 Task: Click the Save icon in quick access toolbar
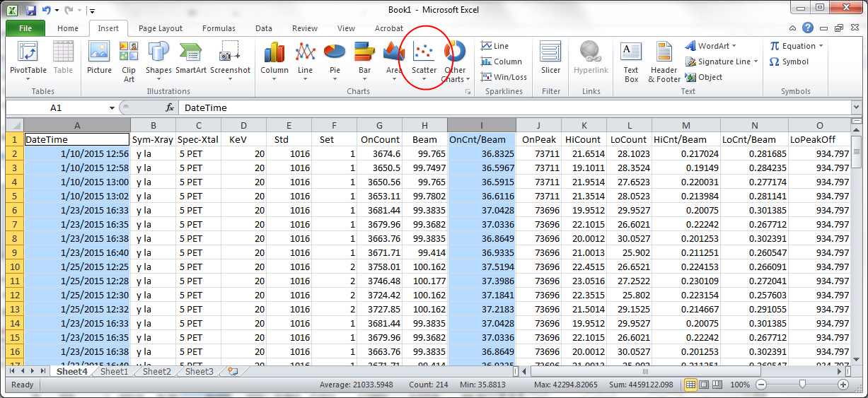[x=30, y=11]
